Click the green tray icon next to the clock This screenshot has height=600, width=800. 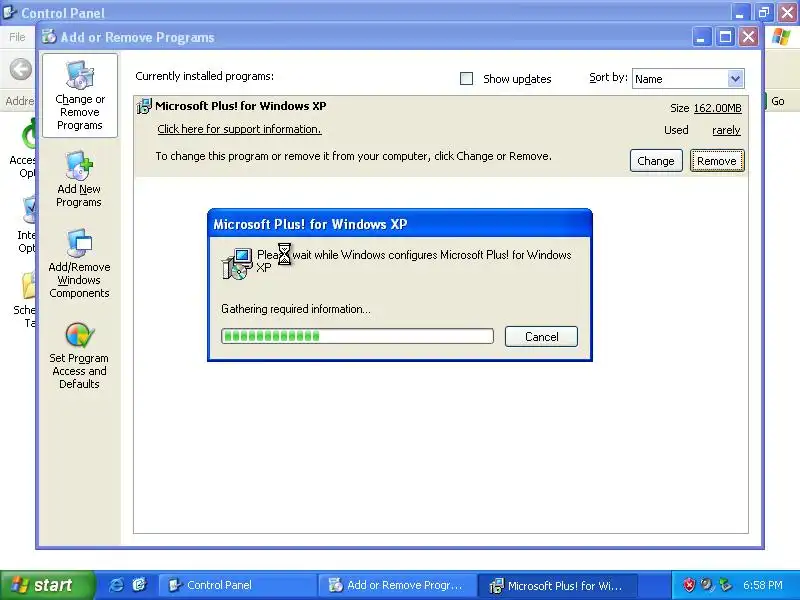pos(724,585)
